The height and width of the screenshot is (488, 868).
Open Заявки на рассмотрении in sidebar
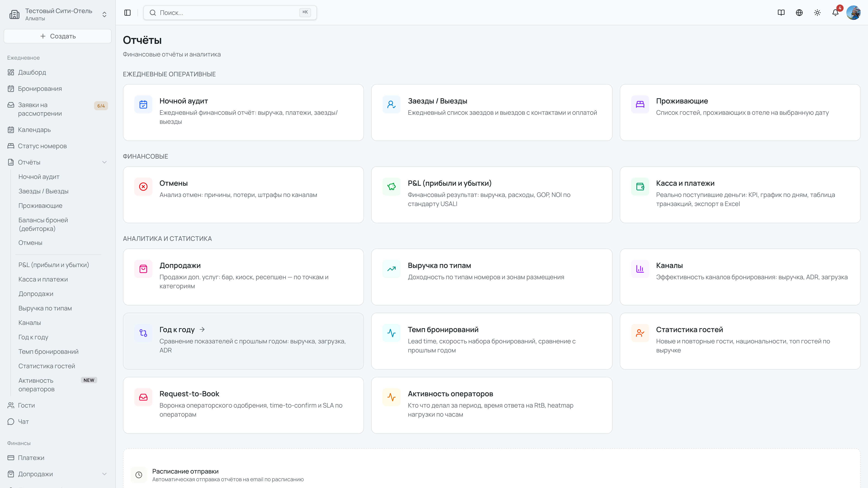click(x=58, y=109)
